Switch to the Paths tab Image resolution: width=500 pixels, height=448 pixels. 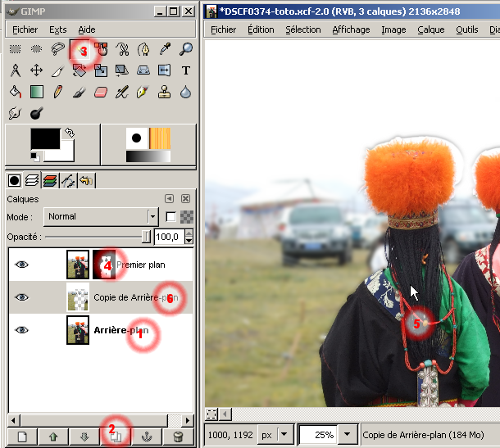pos(68,181)
